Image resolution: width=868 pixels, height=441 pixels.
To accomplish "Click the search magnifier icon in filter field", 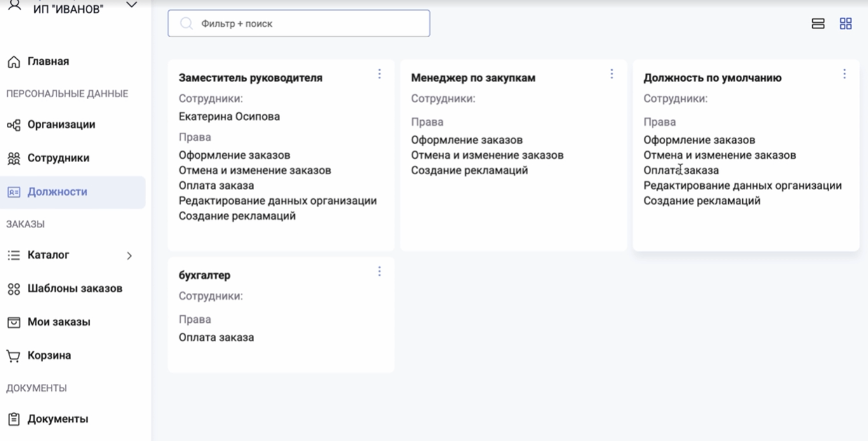I will pos(186,24).
